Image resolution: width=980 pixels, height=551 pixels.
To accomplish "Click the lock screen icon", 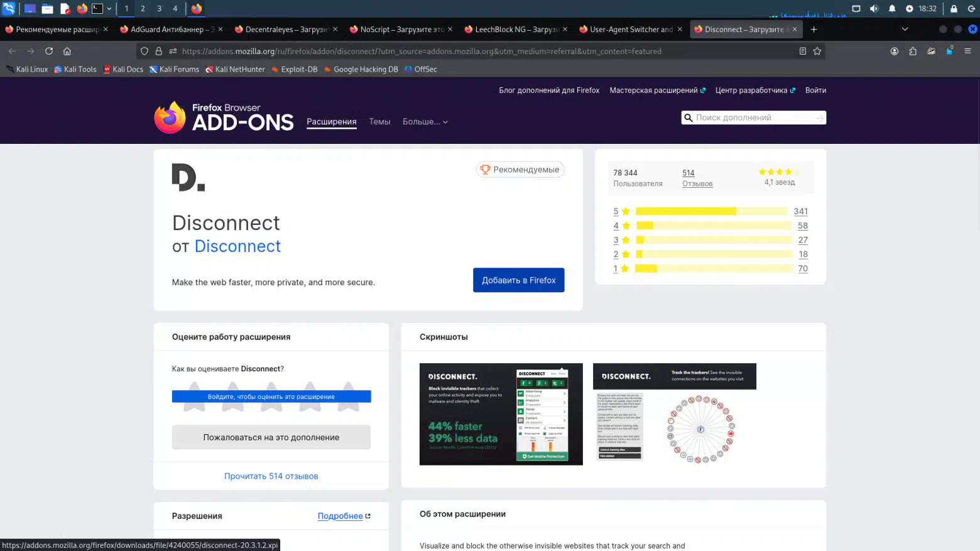I will (954, 9).
